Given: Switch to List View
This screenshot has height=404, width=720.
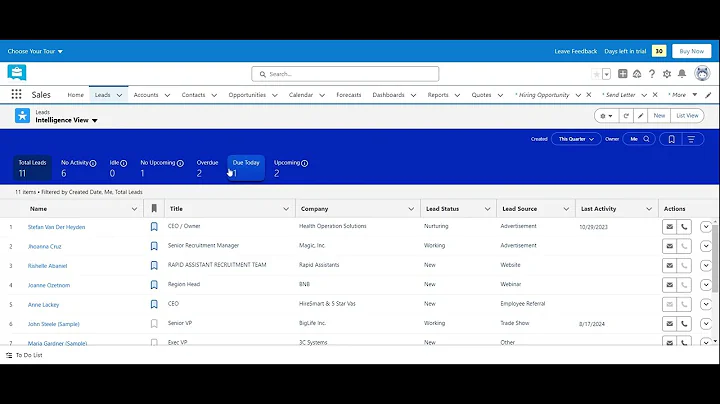Looking at the screenshot, I should (687, 116).
